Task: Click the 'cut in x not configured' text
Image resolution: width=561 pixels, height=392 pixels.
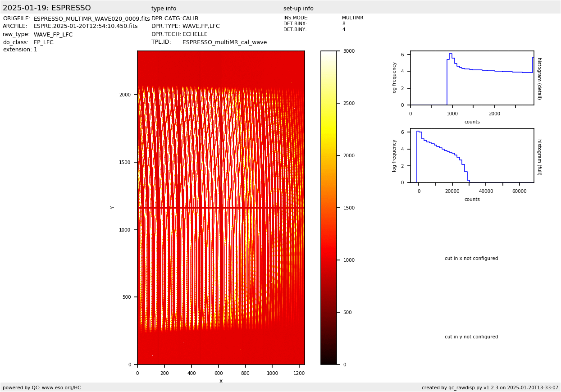Action: point(471,259)
